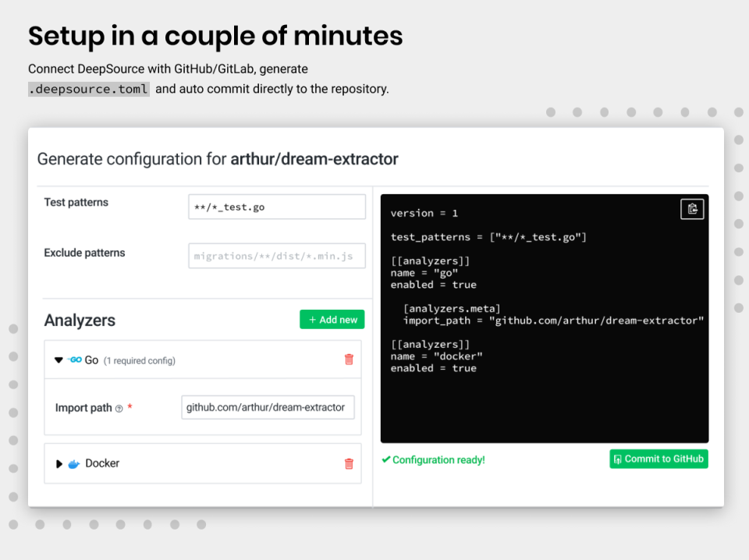Focus the Import path input field

click(x=268, y=407)
